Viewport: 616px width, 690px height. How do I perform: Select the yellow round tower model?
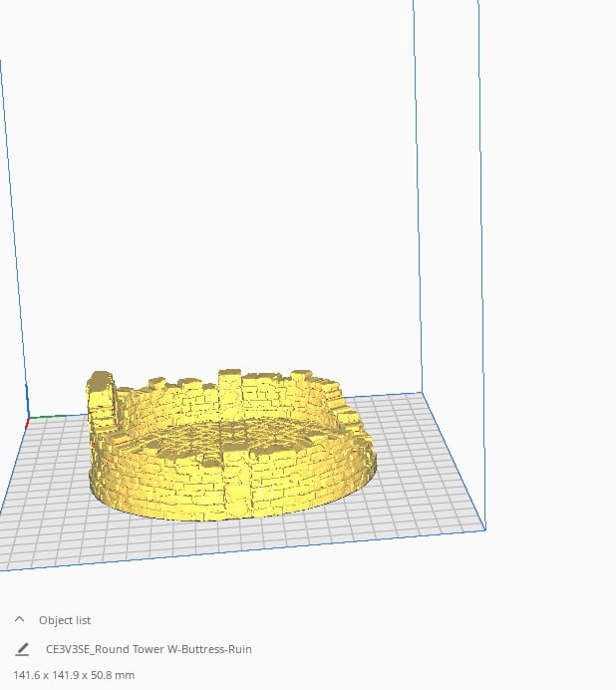(229, 445)
